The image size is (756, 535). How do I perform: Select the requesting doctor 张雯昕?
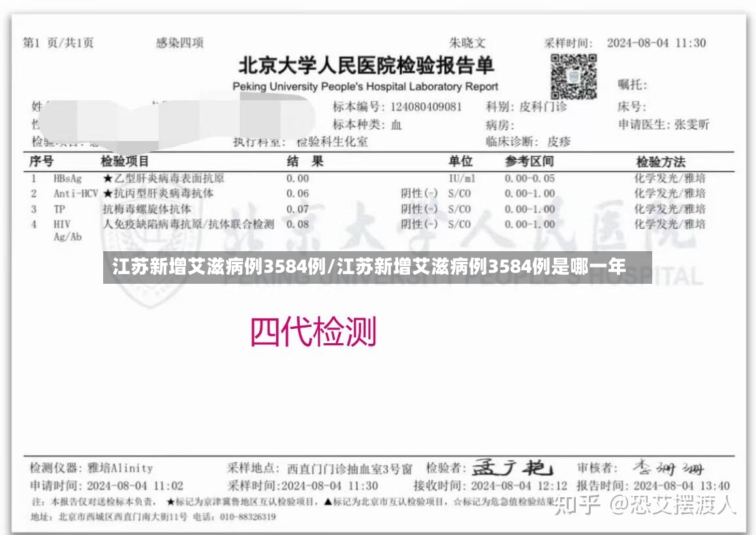(692, 125)
